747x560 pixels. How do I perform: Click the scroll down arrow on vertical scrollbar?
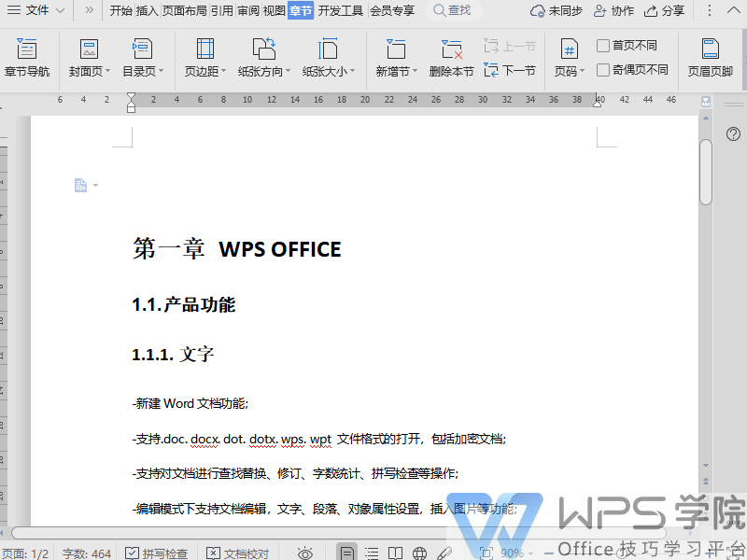click(x=706, y=465)
